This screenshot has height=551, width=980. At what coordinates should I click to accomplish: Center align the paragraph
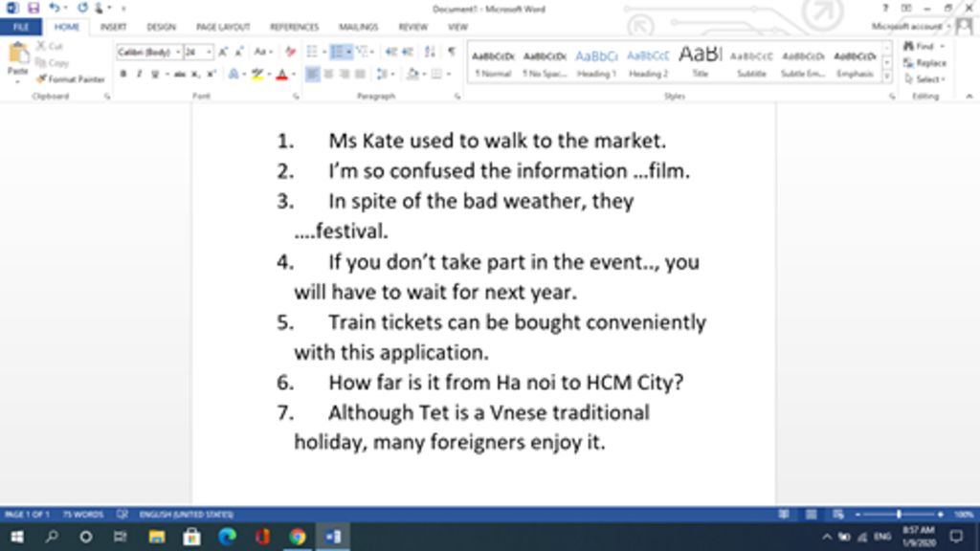point(328,74)
